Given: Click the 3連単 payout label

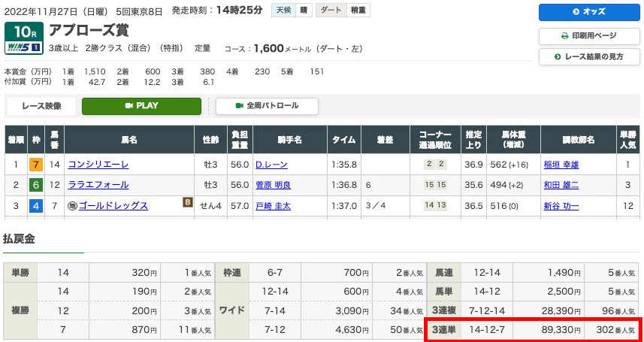Looking at the screenshot, I should coord(443,330).
